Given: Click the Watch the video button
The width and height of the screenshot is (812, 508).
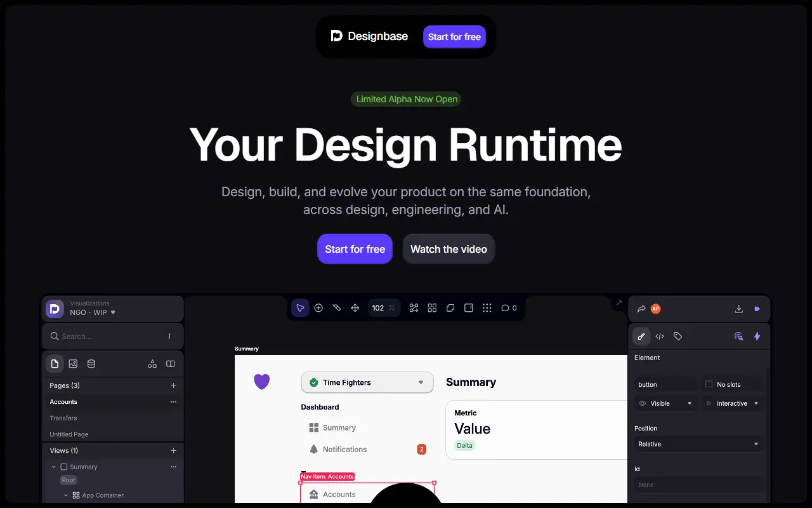Looking at the screenshot, I should 449,249.
